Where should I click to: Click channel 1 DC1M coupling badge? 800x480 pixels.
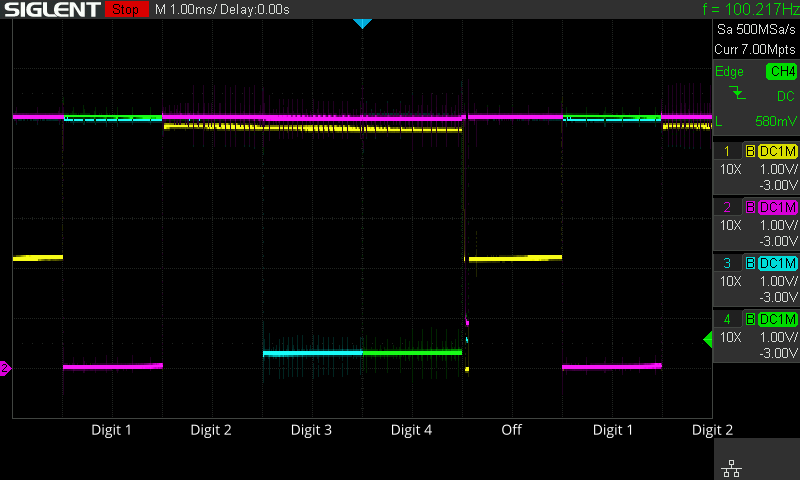pos(778,151)
